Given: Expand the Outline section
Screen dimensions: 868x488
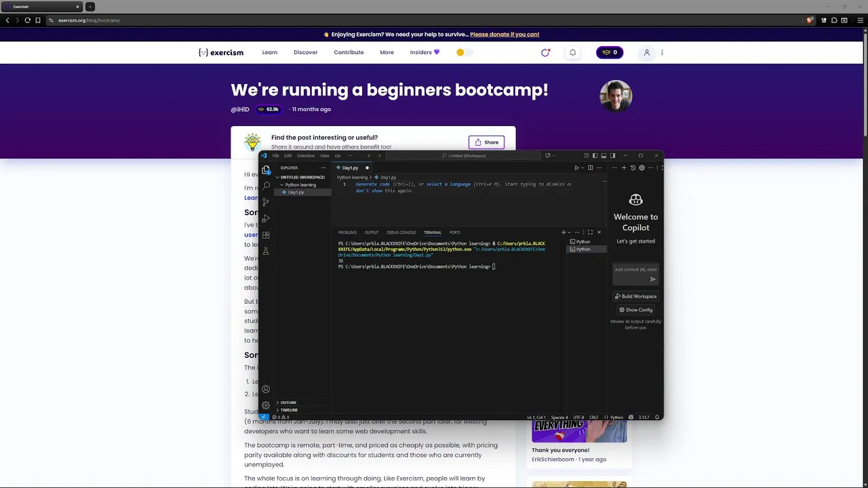Looking at the screenshot, I should tap(302, 403).
